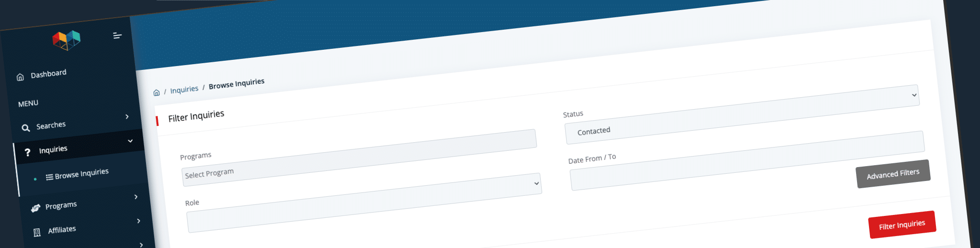This screenshot has height=248, width=980.
Task: Click the Browse Inquiries breadcrumb text
Action: 236,84
